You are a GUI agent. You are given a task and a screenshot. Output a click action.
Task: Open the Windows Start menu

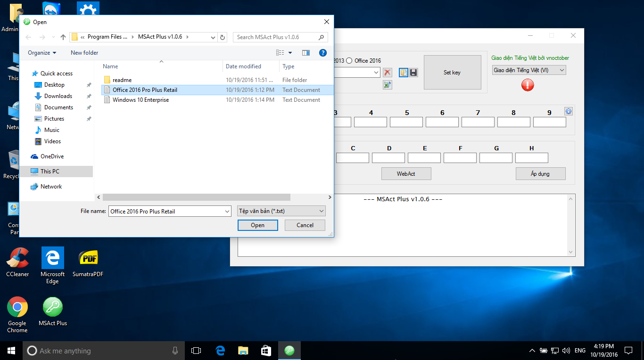coord(11,351)
